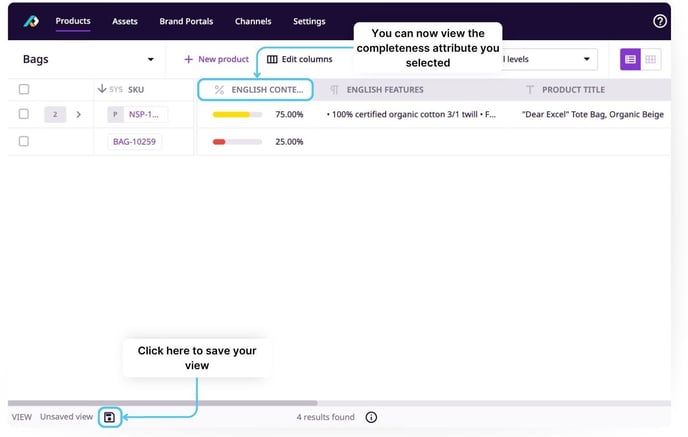The image size is (688, 437).
Task: Open the Assets tab
Action: [125, 21]
